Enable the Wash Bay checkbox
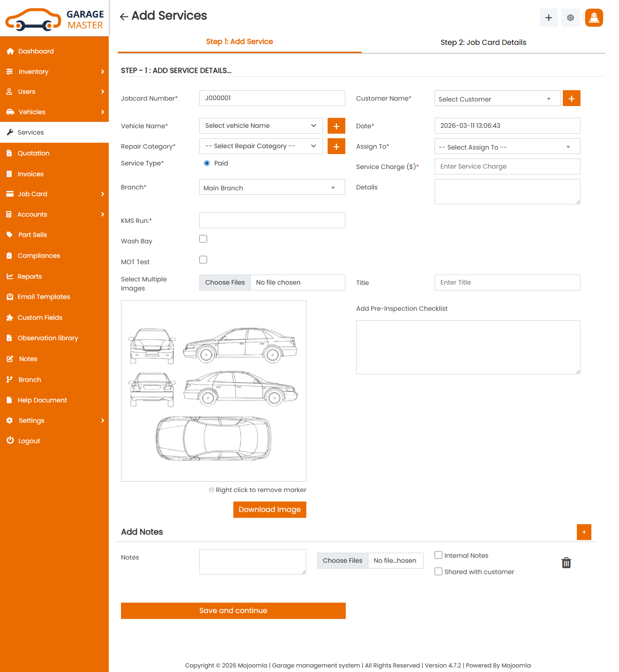The height and width of the screenshot is (672, 619). tap(203, 239)
